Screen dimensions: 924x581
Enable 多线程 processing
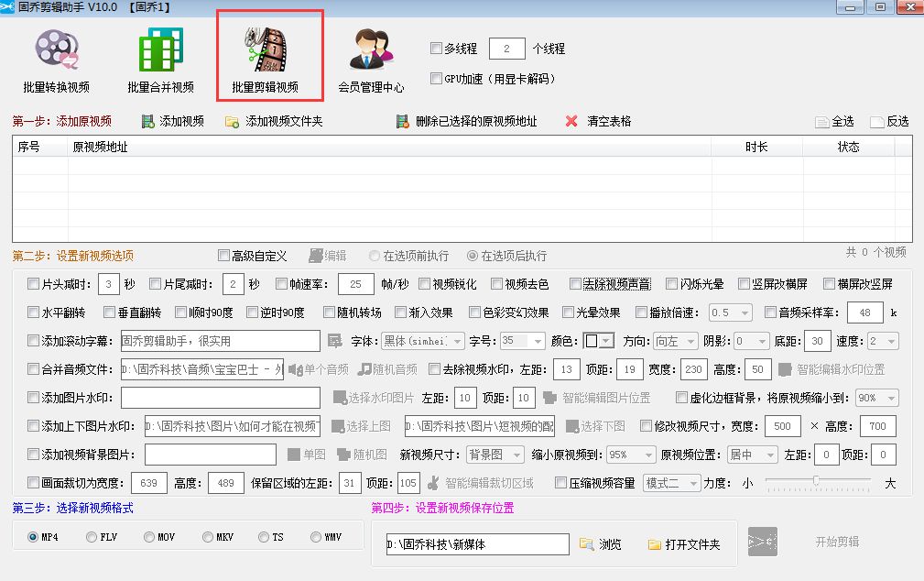click(x=437, y=49)
